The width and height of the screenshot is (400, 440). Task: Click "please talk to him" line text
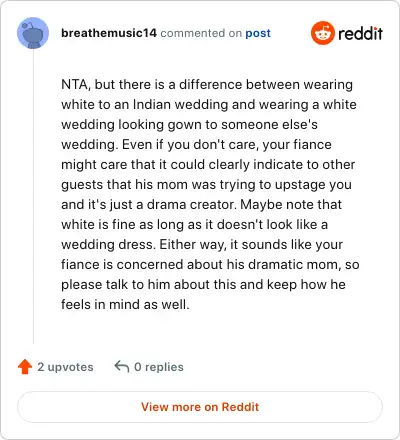pos(116,285)
